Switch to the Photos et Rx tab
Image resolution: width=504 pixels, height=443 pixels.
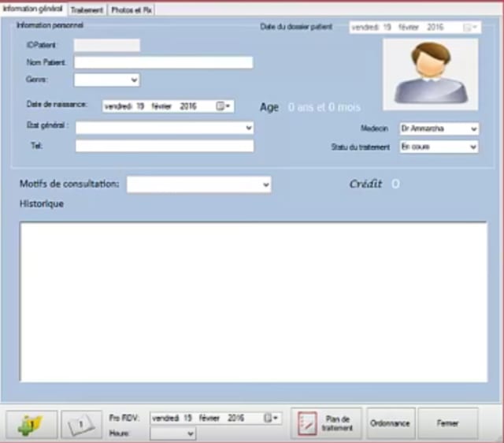pos(132,9)
